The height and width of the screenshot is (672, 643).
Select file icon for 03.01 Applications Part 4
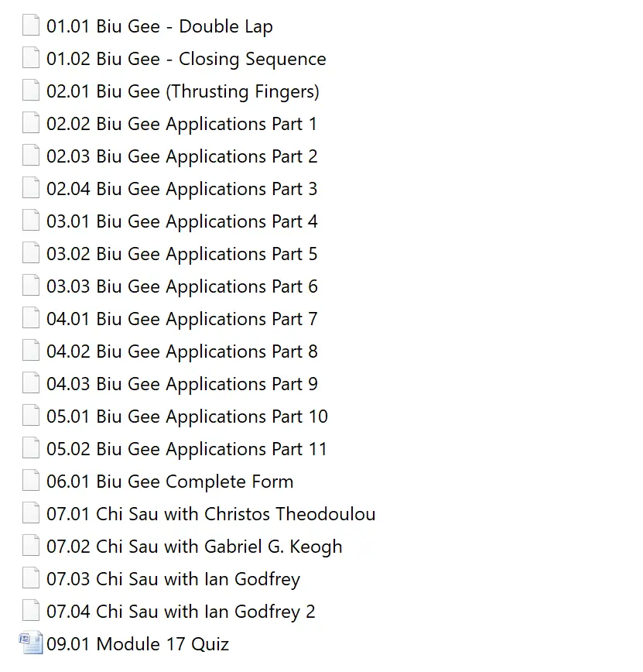click(x=31, y=221)
